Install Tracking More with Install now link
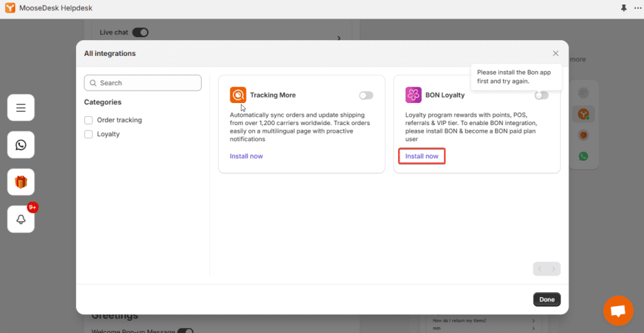Image resolution: width=644 pixels, height=333 pixels. [247, 156]
